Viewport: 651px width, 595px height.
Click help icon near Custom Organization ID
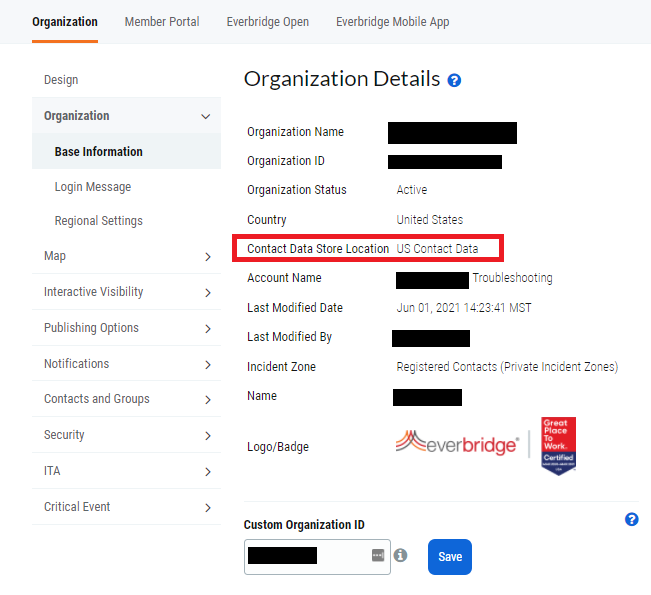pos(631,519)
